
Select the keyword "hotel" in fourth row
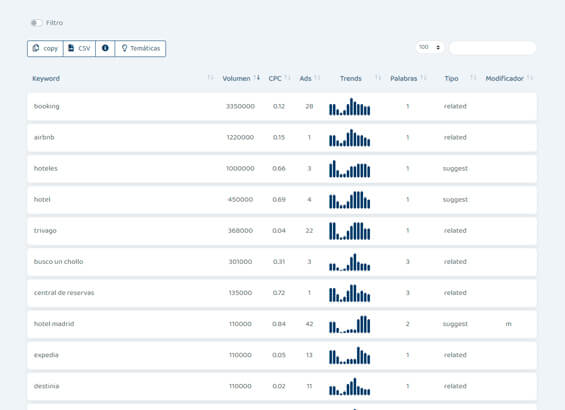click(42, 199)
